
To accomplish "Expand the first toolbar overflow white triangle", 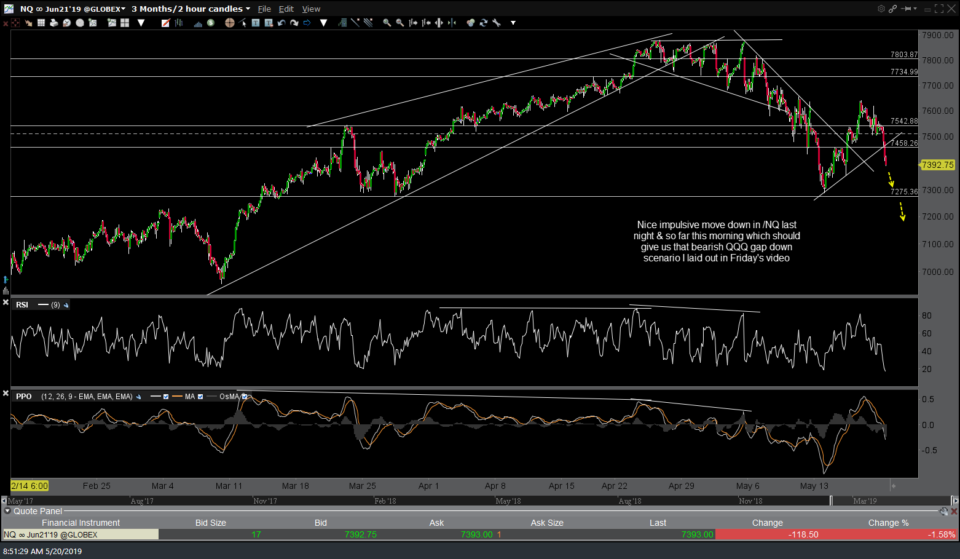I will pyautogui.click(x=141, y=23).
